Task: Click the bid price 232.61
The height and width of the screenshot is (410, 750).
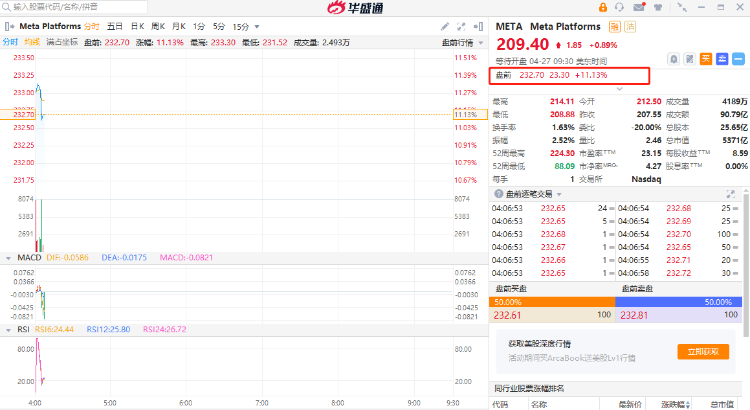Action: [x=507, y=315]
